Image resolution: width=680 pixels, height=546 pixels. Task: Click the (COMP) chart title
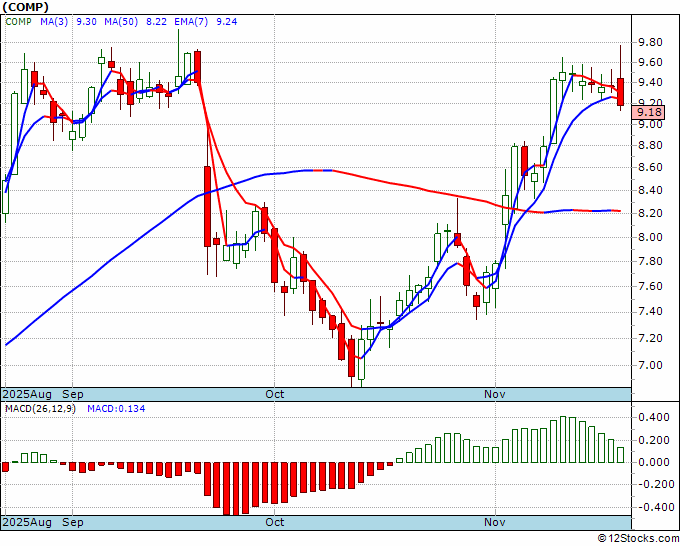25,7
